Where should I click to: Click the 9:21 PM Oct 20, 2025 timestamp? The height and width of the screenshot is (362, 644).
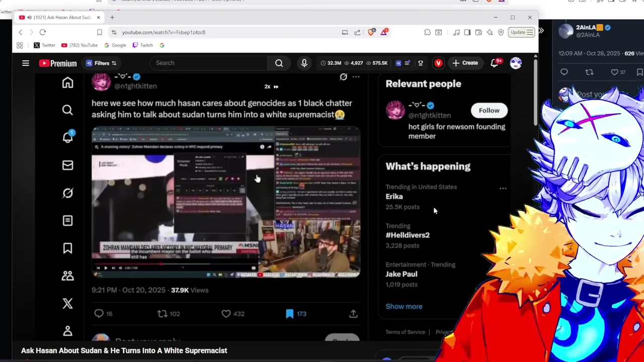tap(128, 290)
